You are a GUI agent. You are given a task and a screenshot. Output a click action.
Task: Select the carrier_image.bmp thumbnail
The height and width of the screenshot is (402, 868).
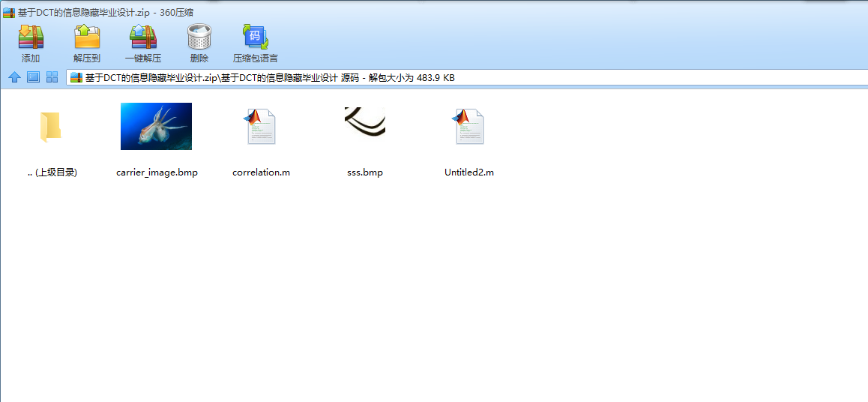156,126
